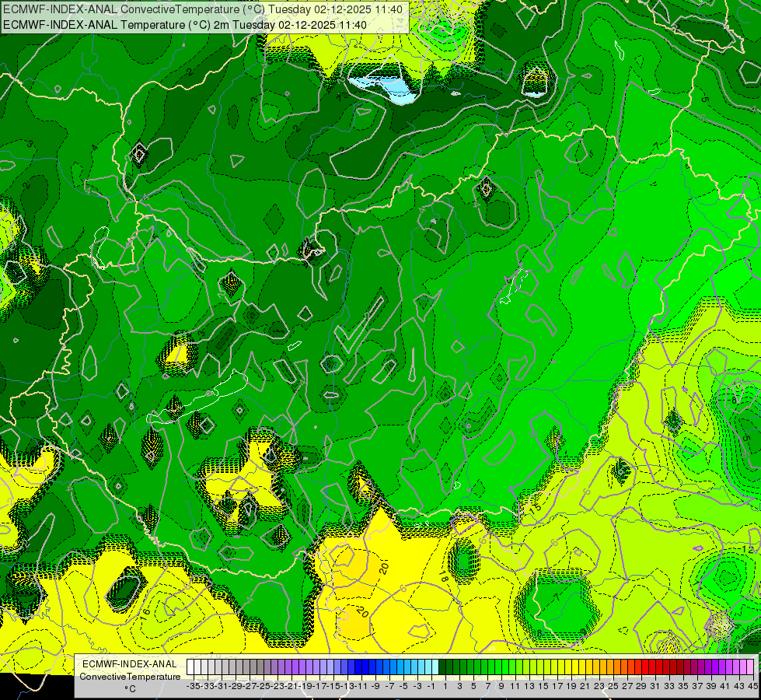
Task: Click the pink swatch above the 45 label
Action: (750, 667)
